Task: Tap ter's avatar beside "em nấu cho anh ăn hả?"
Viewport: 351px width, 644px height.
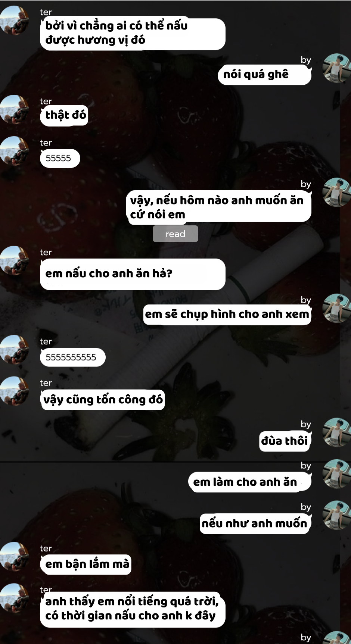Action: tap(14, 260)
